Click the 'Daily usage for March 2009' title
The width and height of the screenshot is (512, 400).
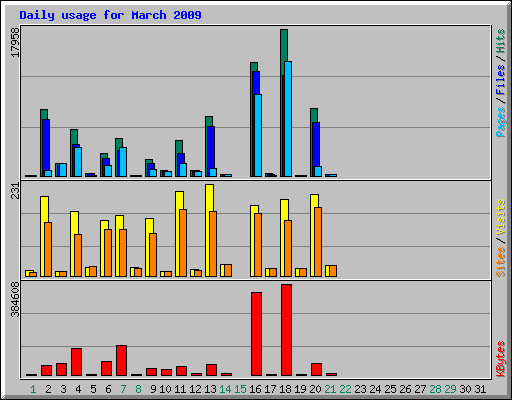pos(110,15)
